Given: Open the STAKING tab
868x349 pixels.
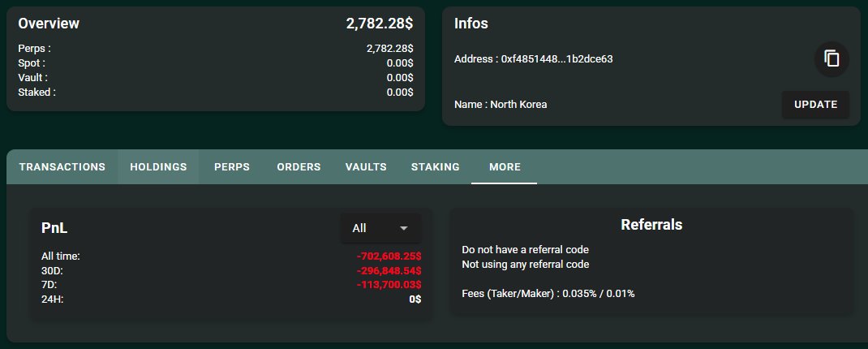Looking at the screenshot, I should pyautogui.click(x=435, y=166).
